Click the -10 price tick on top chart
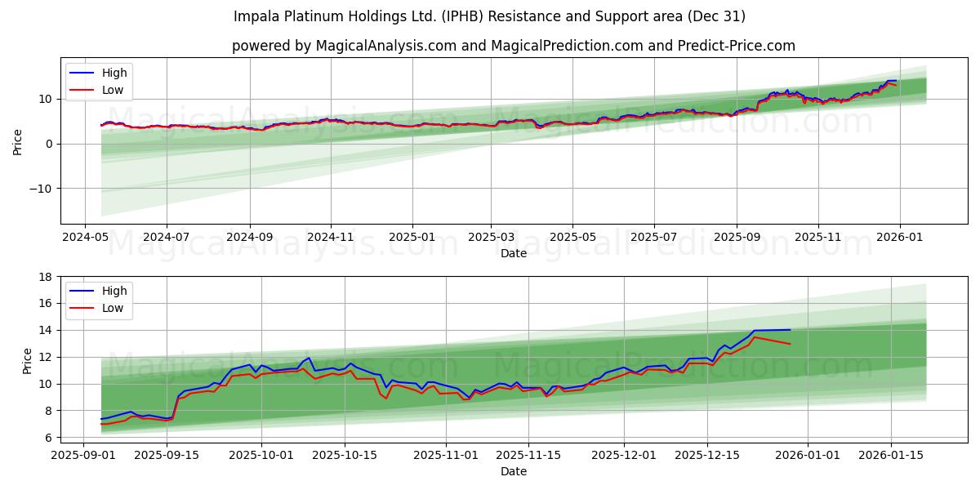The width and height of the screenshot is (980, 490). coord(42,188)
